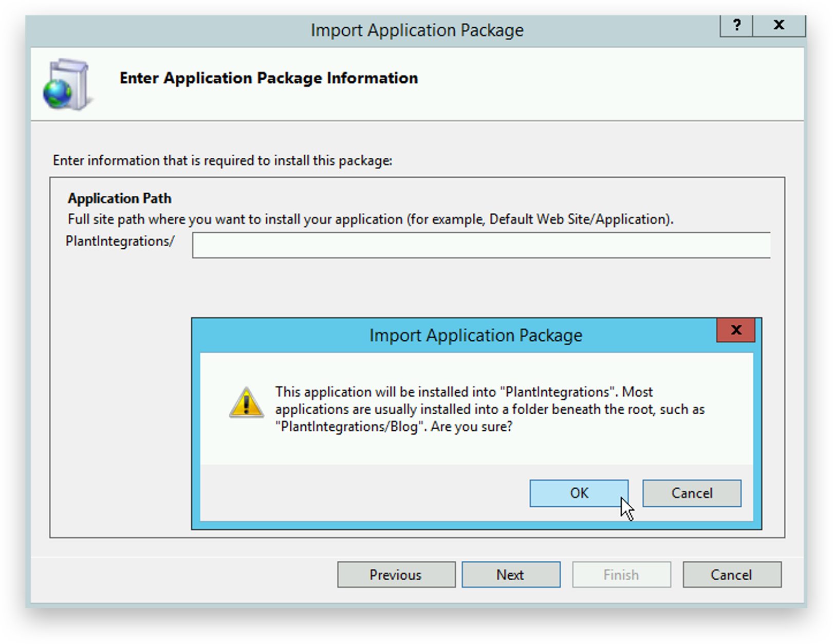Advance the wizard with the Next button
The height and width of the screenshot is (644, 833).
[x=511, y=575]
